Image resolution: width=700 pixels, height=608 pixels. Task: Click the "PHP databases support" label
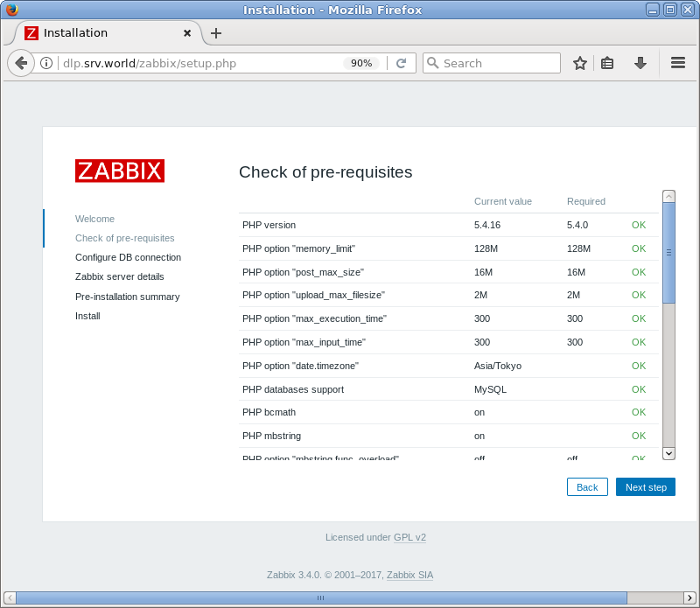coord(293,389)
